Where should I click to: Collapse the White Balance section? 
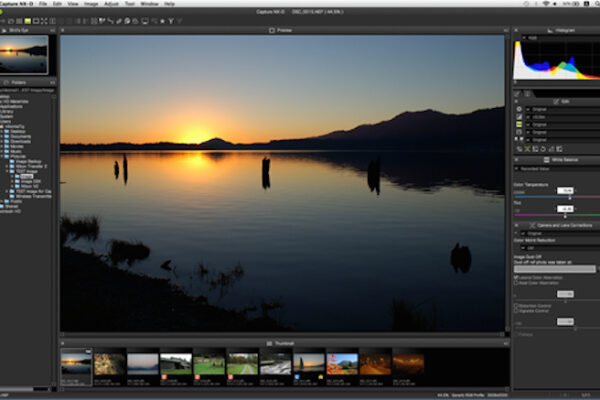click(516, 160)
